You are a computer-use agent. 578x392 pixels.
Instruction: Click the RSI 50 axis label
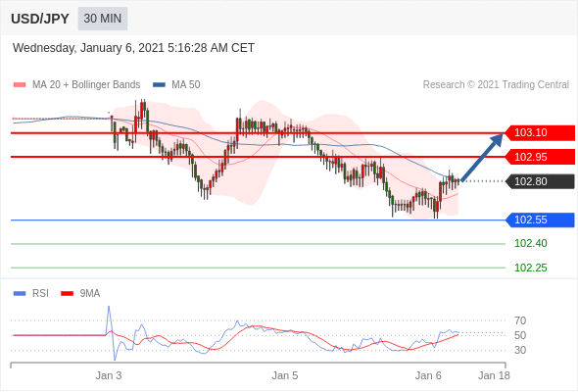(x=520, y=335)
